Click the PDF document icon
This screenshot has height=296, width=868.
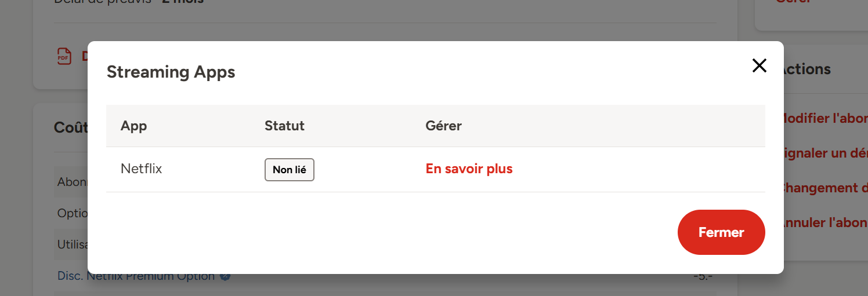click(x=64, y=57)
